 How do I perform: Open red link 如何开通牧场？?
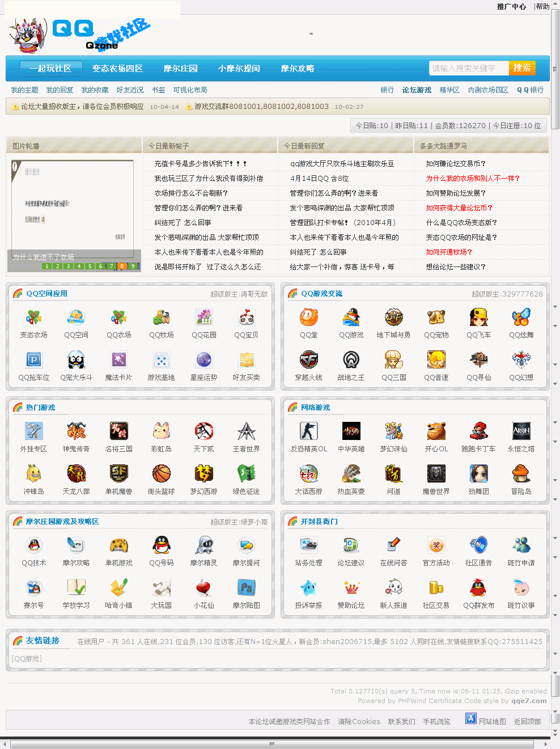[x=449, y=252]
